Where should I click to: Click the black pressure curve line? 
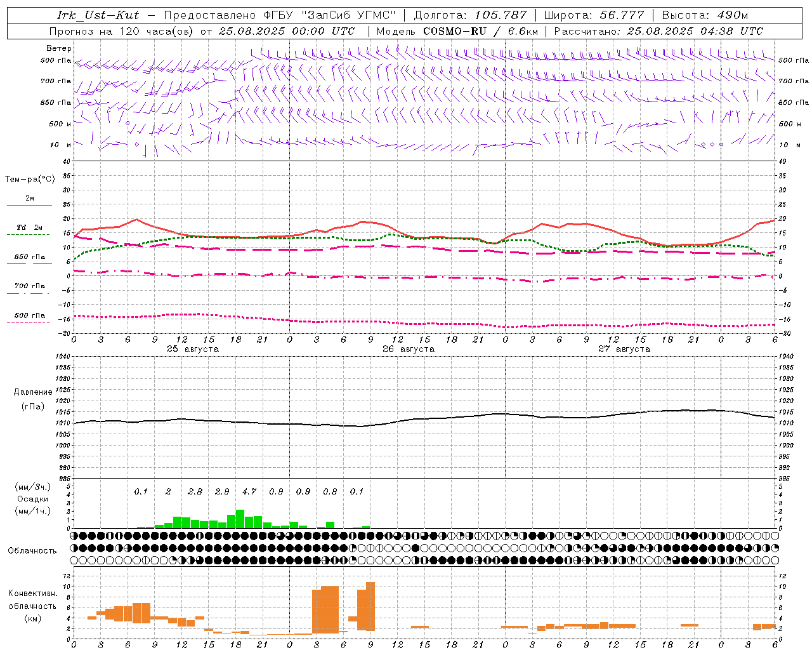[425, 419]
